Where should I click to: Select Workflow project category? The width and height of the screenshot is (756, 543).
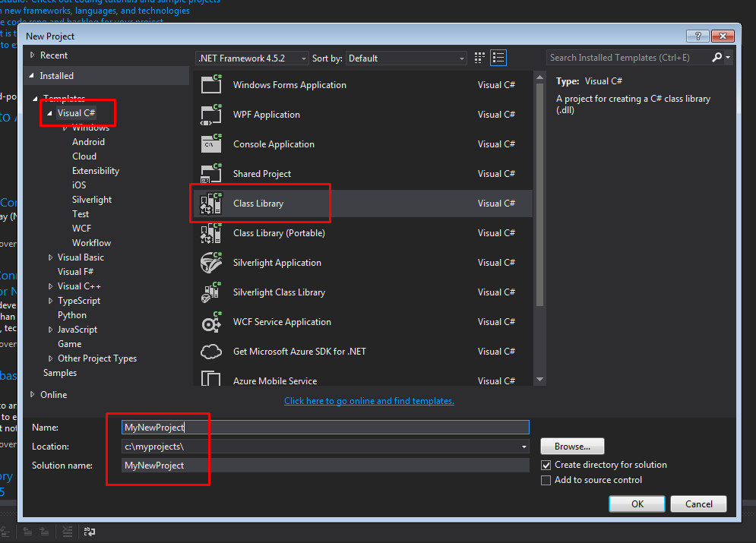pyautogui.click(x=92, y=243)
